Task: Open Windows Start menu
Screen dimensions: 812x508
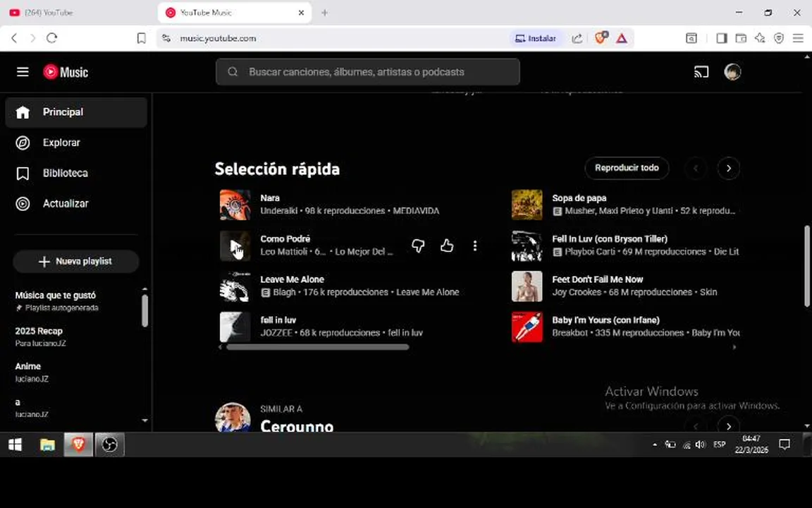Action: point(15,445)
